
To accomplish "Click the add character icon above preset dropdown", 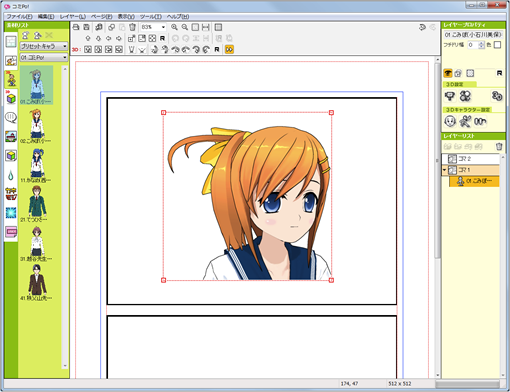I will point(26,35).
